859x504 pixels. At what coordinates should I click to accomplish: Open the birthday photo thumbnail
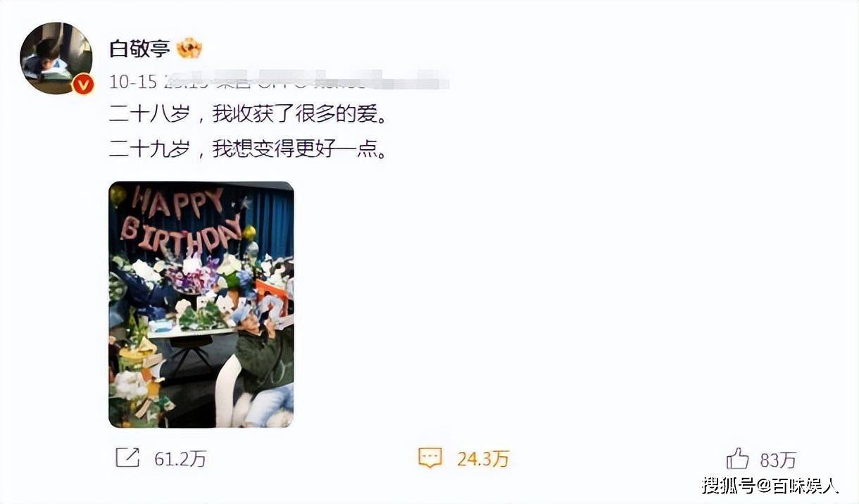(x=201, y=304)
